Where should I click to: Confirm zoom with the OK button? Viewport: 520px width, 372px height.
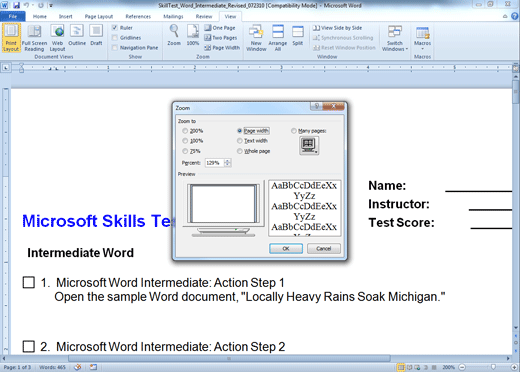click(x=286, y=248)
